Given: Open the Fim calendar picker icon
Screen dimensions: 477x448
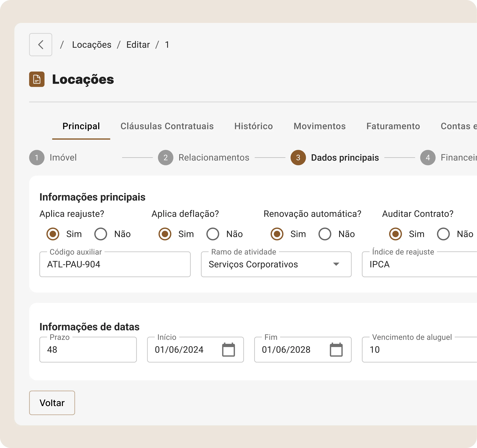Looking at the screenshot, I should (x=336, y=350).
